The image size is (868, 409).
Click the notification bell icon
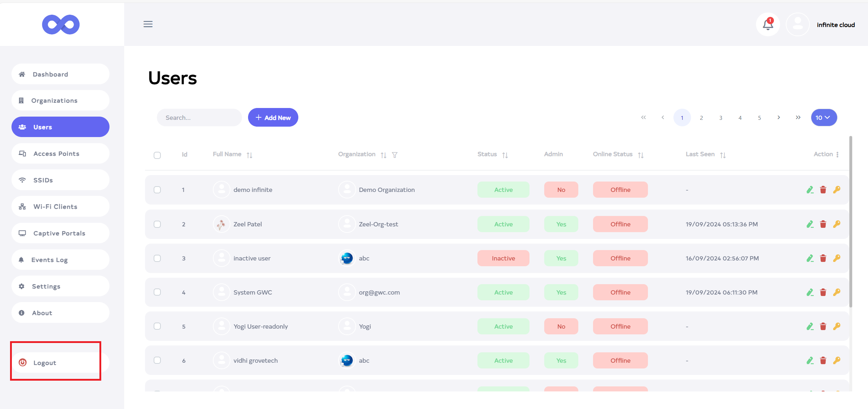(x=767, y=24)
